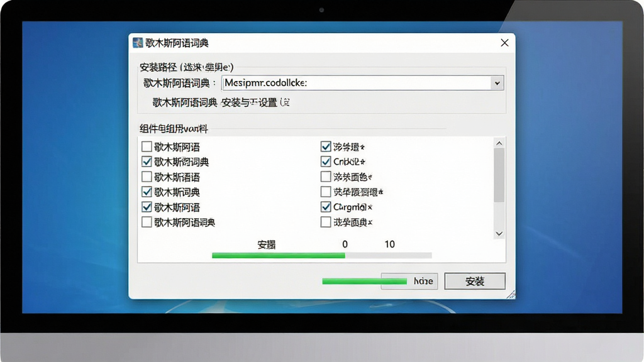Click the 10 value above progress bar
This screenshot has width=644, height=362.
tap(389, 244)
